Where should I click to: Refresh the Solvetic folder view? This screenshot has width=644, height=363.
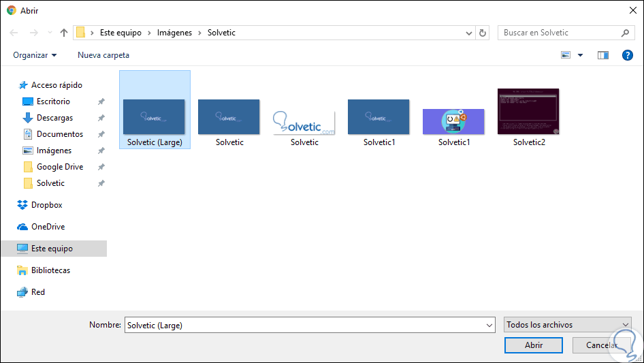coord(483,33)
